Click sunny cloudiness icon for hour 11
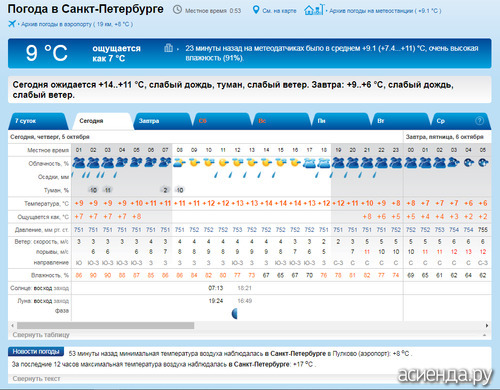This screenshot has width=500, height=390. 223,163
